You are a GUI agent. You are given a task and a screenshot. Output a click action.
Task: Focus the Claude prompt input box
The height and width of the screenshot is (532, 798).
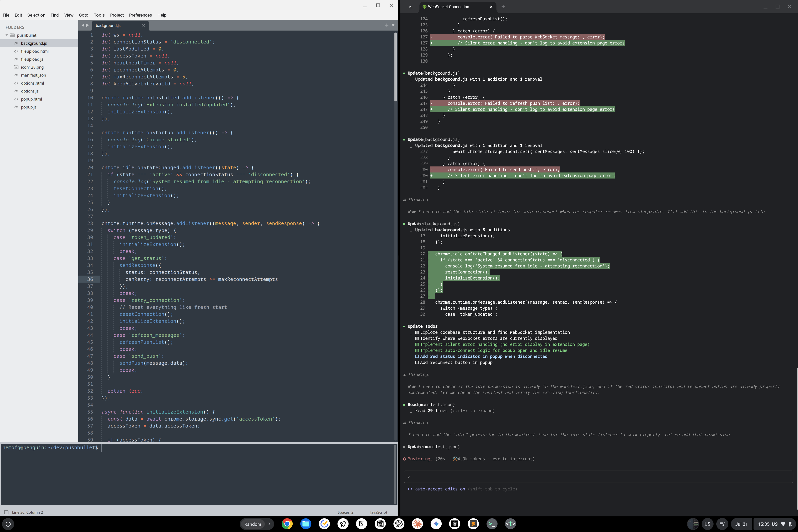(x=598, y=477)
